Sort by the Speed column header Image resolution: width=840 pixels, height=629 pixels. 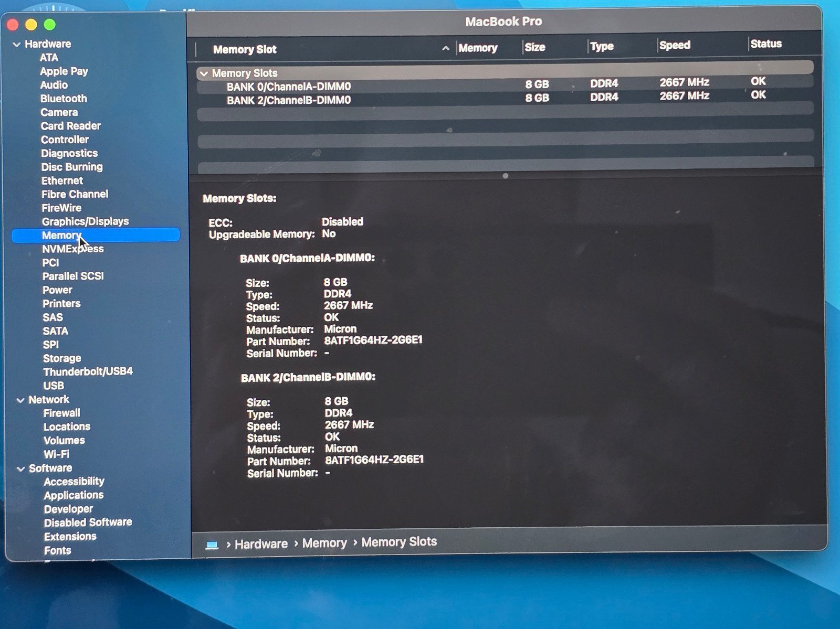click(675, 45)
